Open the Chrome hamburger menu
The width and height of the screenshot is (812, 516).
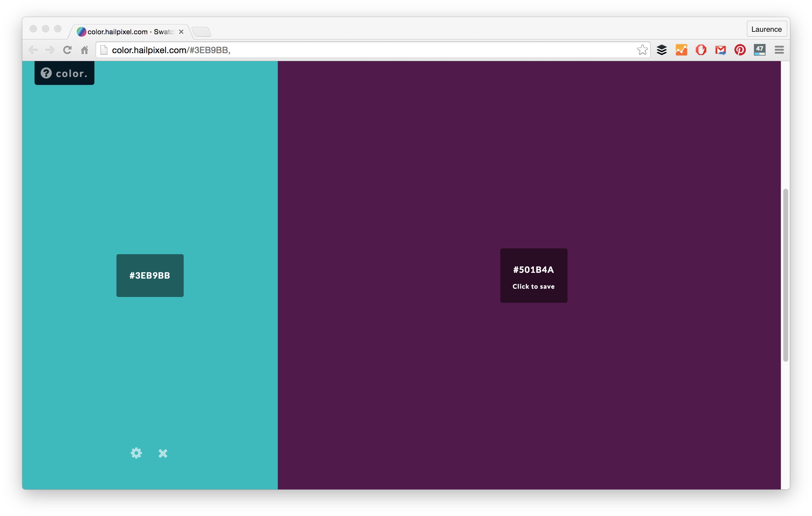pyautogui.click(x=779, y=49)
